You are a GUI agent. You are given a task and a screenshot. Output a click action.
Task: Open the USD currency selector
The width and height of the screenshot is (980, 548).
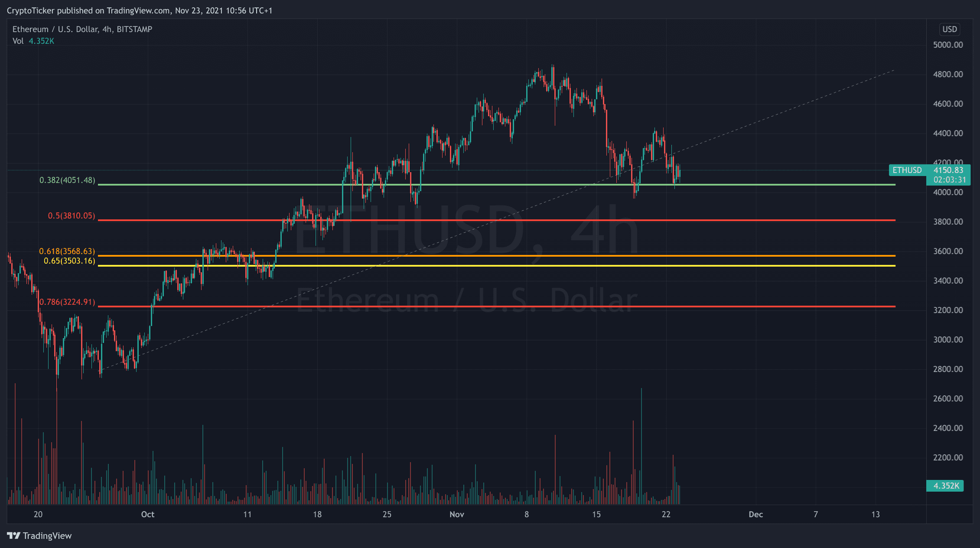coord(949,29)
